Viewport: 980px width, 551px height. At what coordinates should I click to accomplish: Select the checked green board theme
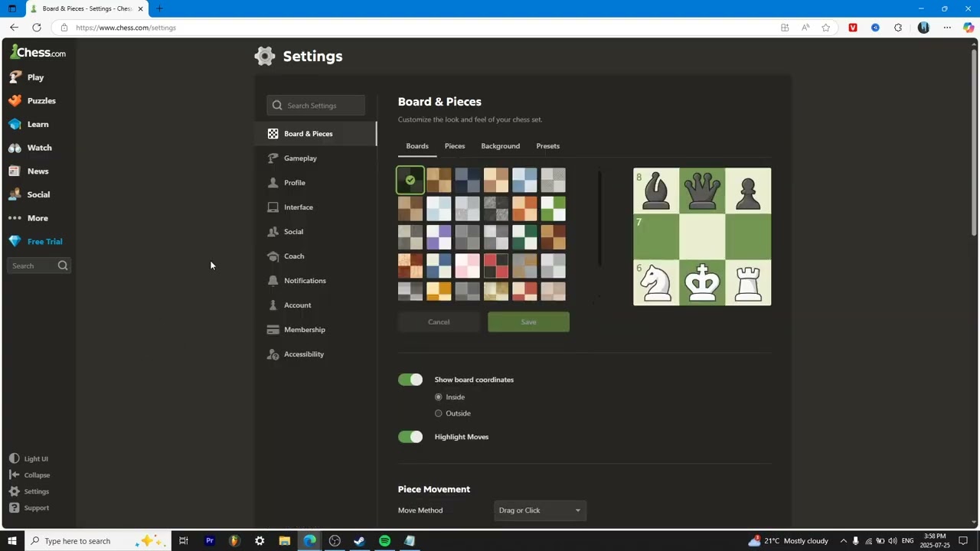tap(410, 181)
